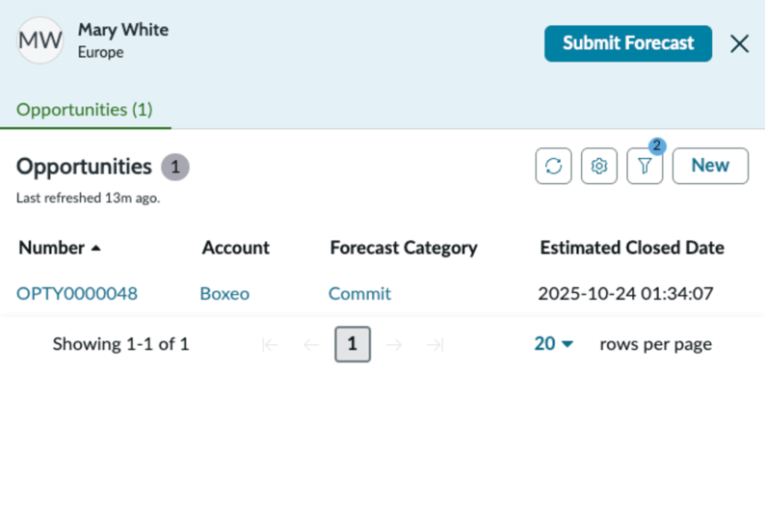Refresh the Opportunities list
The height and width of the screenshot is (532, 765).
(553, 166)
